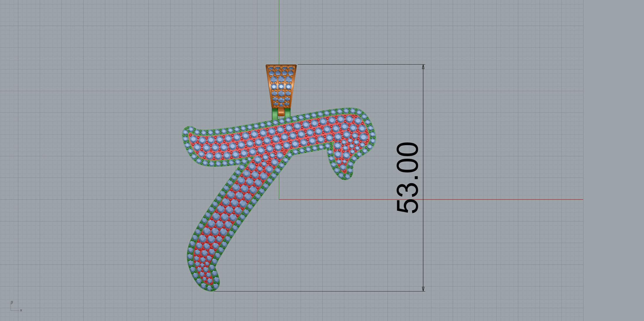Click the bottom arrowhead of the dimension line

tap(423, 289)
